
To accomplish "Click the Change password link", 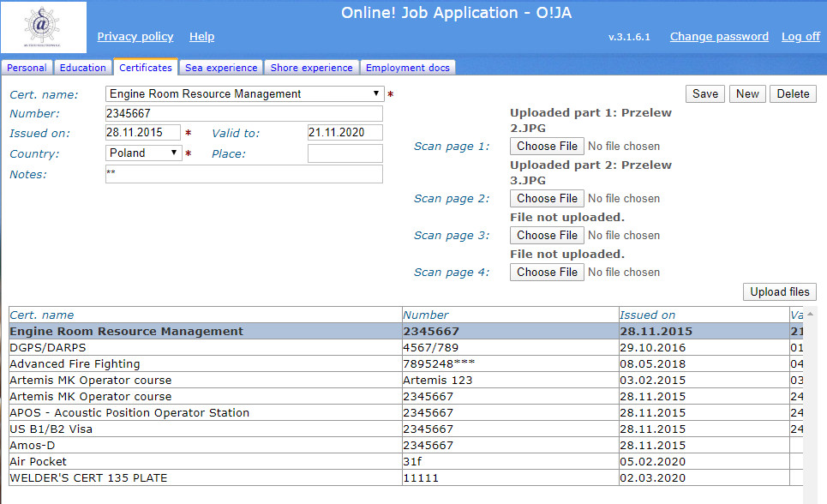I will click(x=719, y=36).
